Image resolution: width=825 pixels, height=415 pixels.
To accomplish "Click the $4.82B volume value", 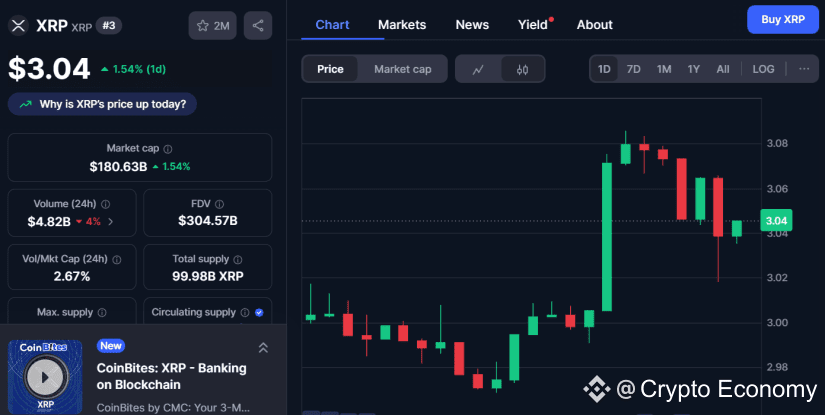I will [49, 222].
